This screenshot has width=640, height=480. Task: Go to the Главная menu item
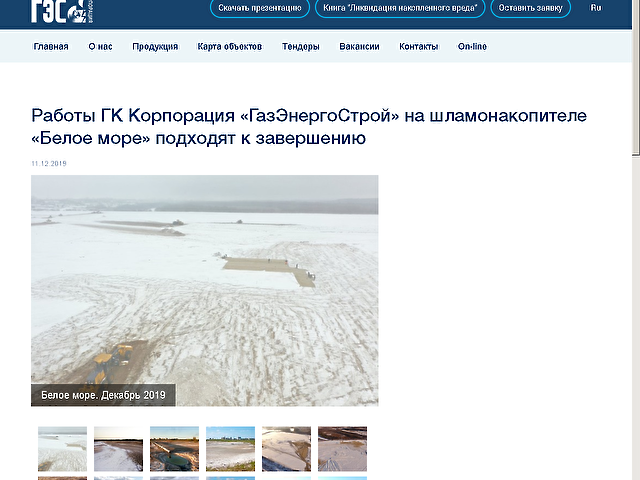pos(51,47)
